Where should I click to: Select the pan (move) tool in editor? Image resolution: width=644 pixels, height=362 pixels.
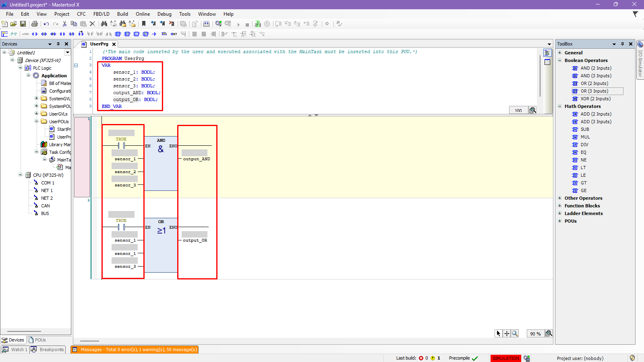[x=507, y=333]
